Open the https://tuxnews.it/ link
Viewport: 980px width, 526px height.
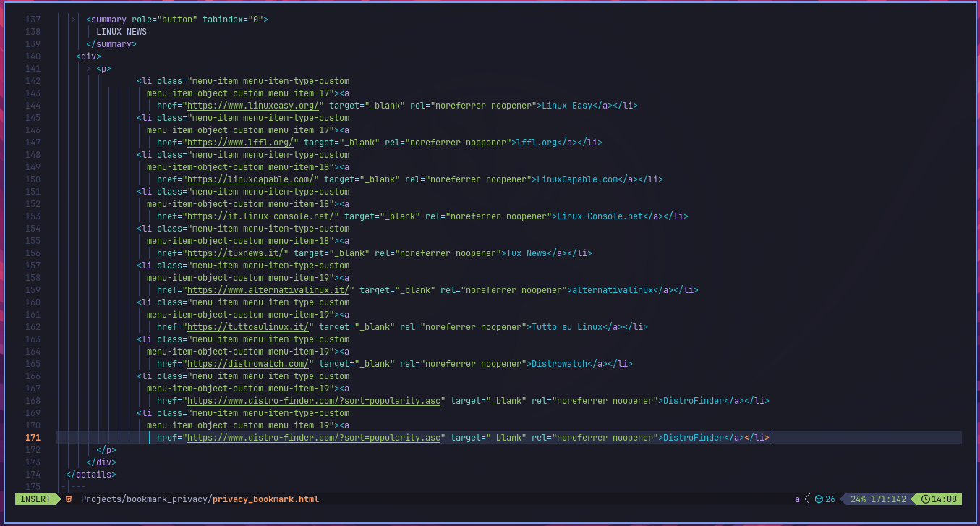point(235,253)
